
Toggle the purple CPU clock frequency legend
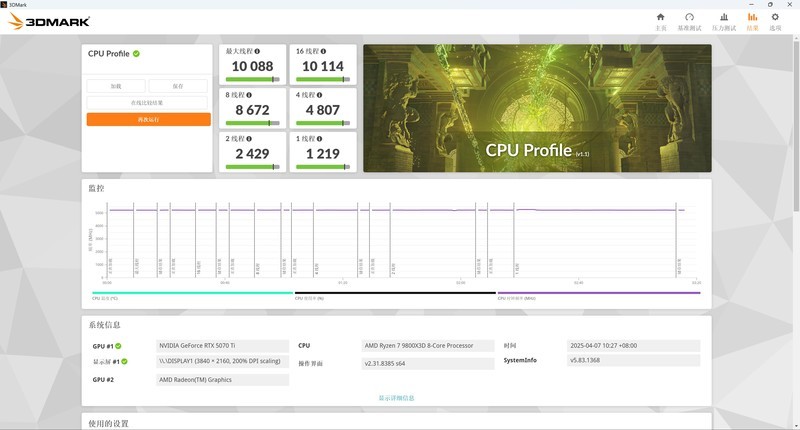click(599, 293)
